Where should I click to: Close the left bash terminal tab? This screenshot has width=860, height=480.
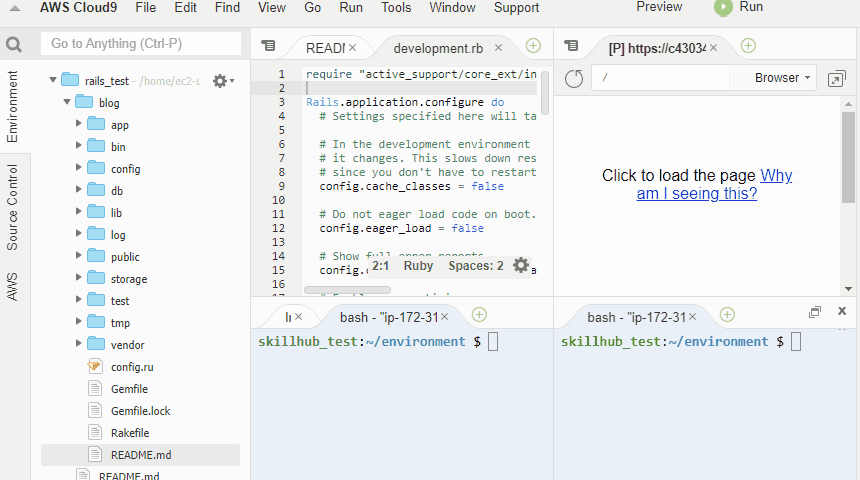444,317
